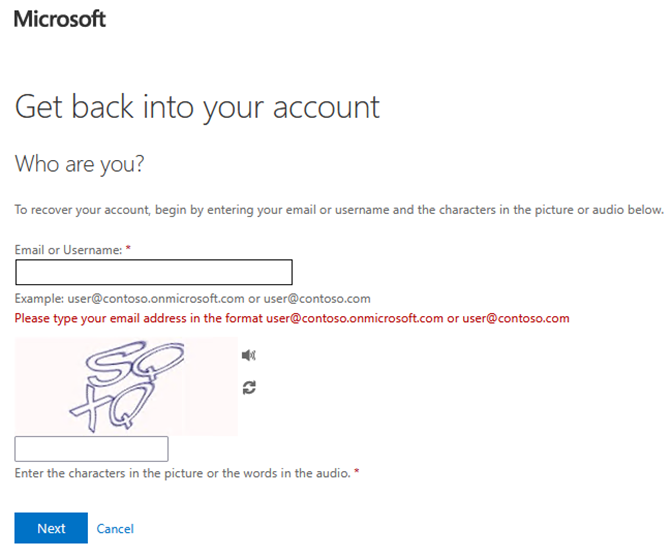
Task: Click the "Enter the characters in the picture" label
Action: coord(182,473)
